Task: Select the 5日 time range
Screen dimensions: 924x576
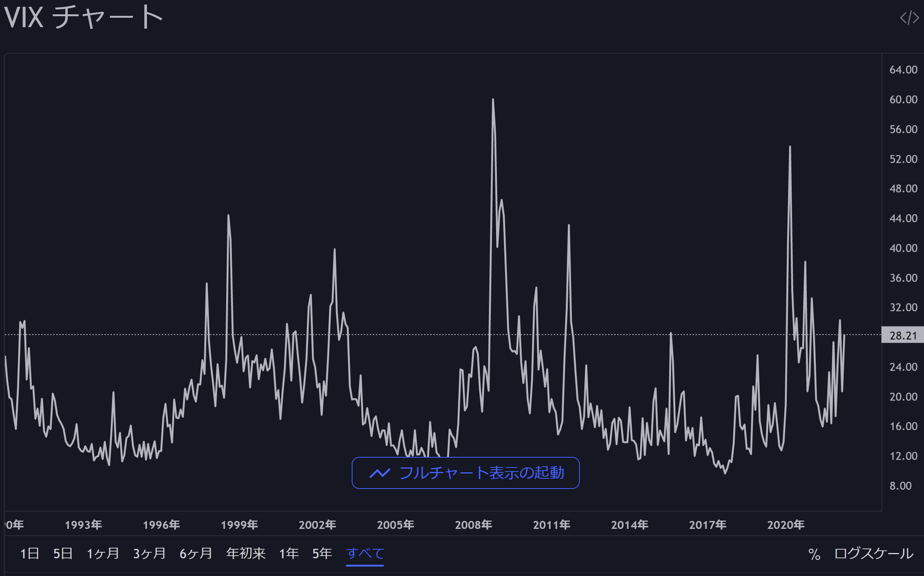Action: coord(63,553)
